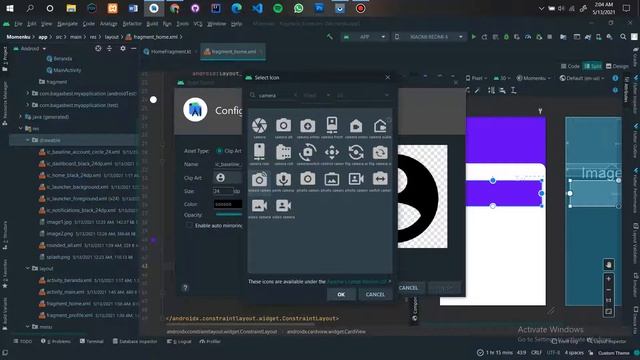Collapse the drawable folder
Viewport: 640px width, 360px height.
(x=28, y=140)
